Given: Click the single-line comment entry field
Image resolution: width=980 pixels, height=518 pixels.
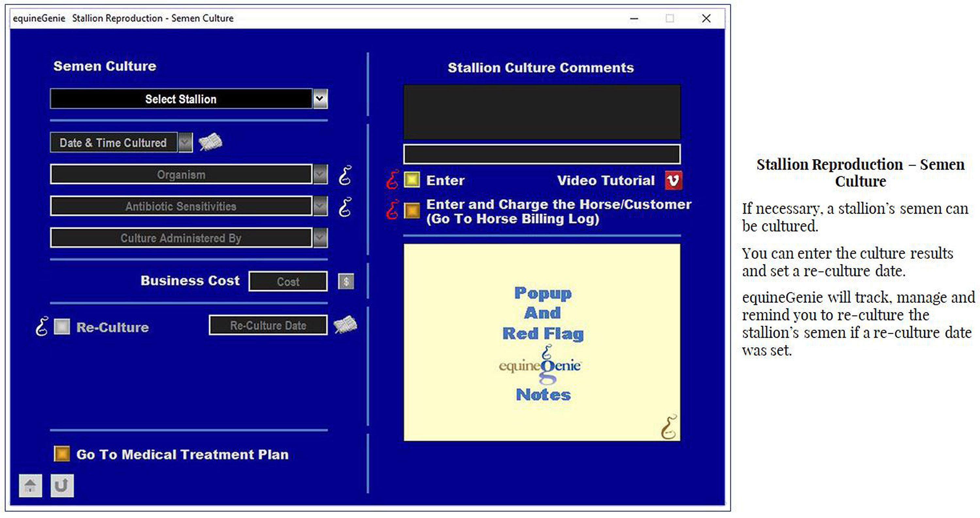Looking at the screenshot, I should (x=542, y=154).
